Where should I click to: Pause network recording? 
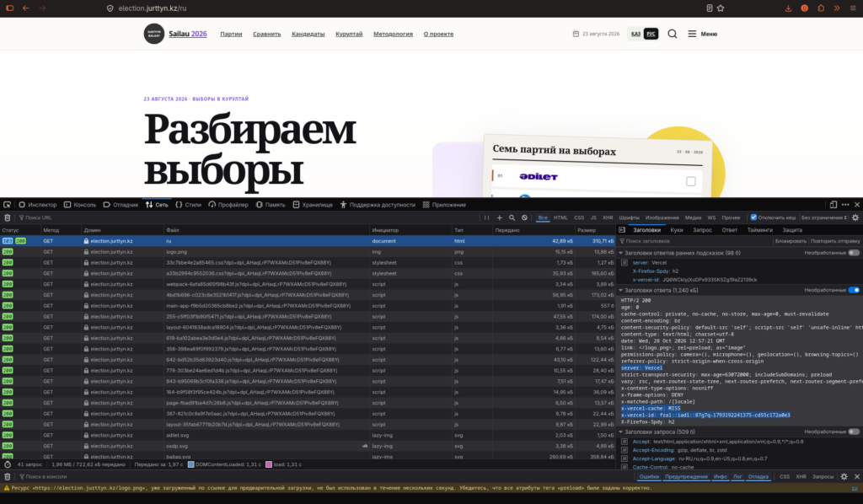coord(486,217)
